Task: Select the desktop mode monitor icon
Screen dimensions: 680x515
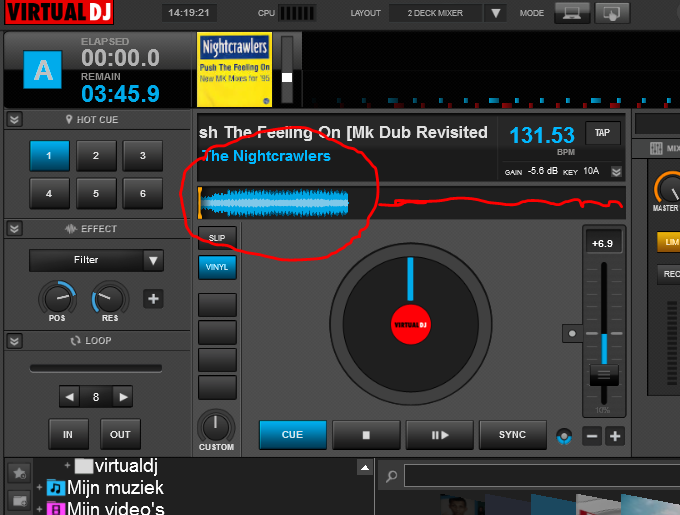Action: point(572,13)
